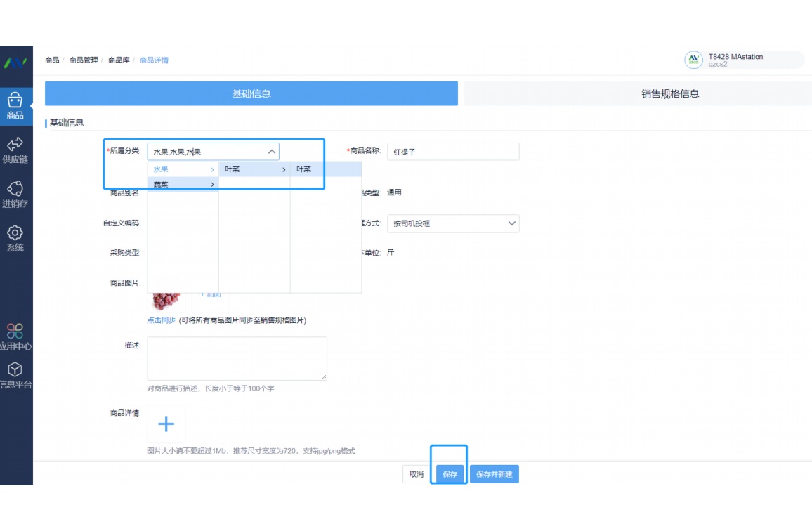Screen dimensions: 812x531
Task: Open the 按司机投框 dropdown
Action: 453,223
